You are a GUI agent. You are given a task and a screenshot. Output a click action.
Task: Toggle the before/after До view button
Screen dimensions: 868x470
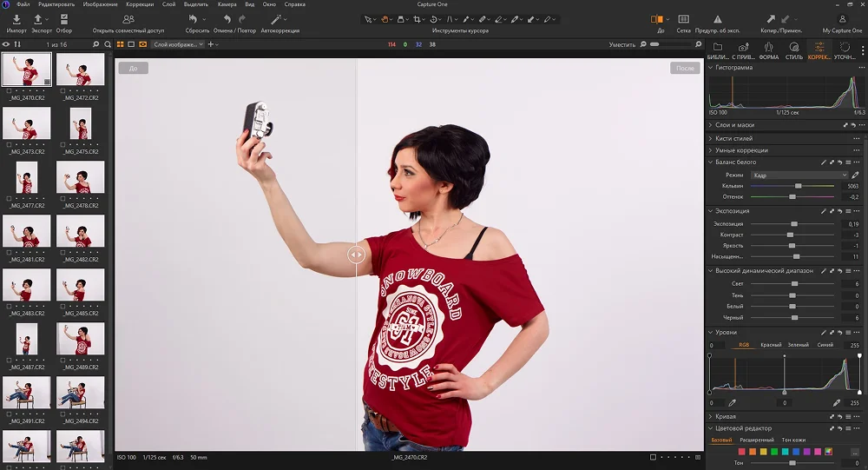(657, 19)
